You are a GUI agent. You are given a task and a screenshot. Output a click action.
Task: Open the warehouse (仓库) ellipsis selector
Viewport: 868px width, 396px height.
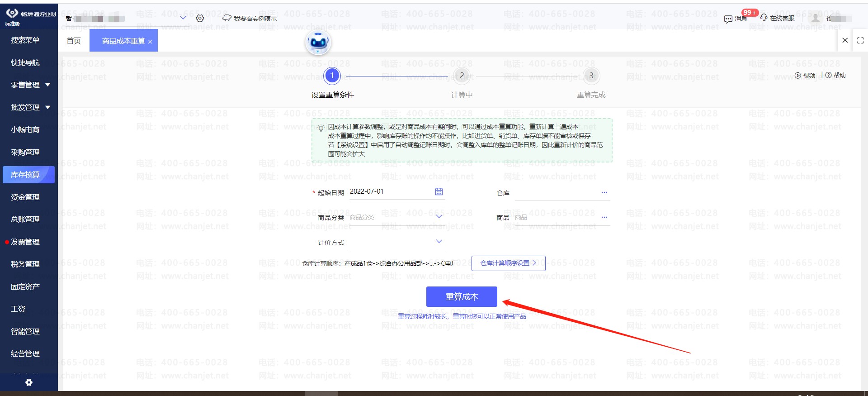[x=604, y=192]
